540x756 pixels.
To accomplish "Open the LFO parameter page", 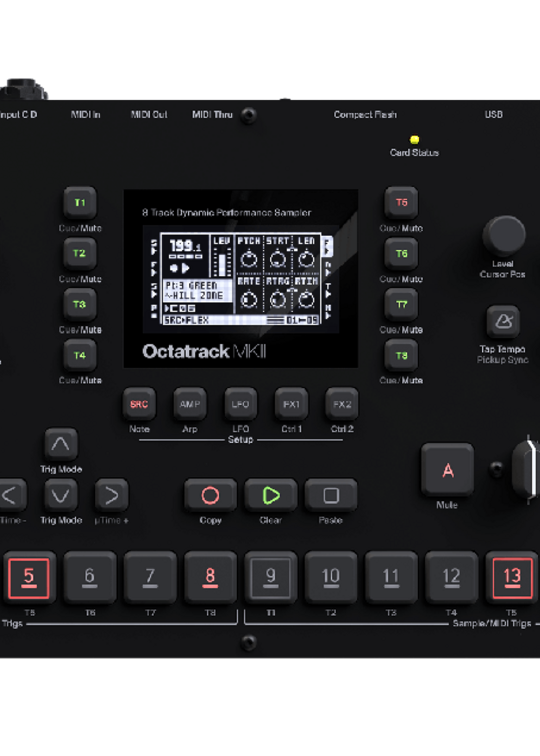I will click(240, 404).
